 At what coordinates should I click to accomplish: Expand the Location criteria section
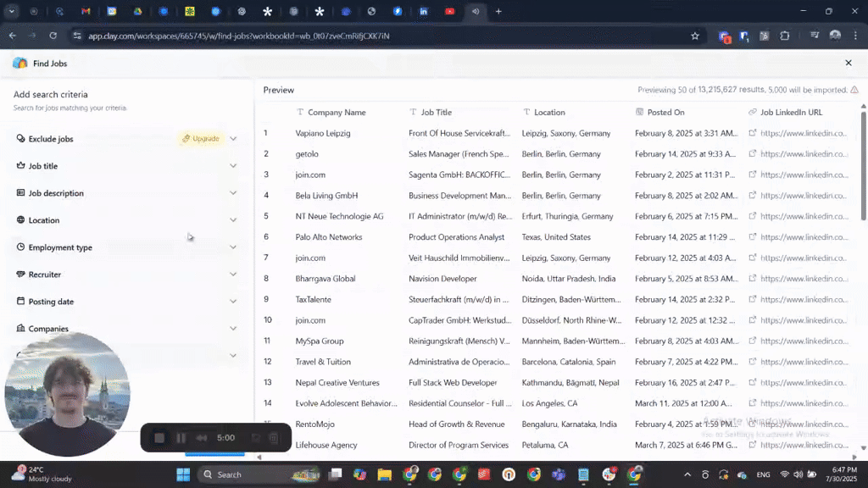coord(233,220)
